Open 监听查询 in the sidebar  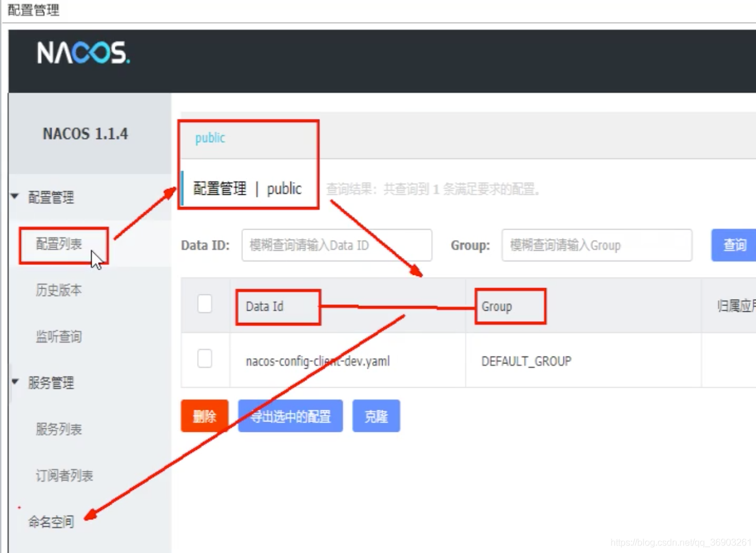click(59, 337)
